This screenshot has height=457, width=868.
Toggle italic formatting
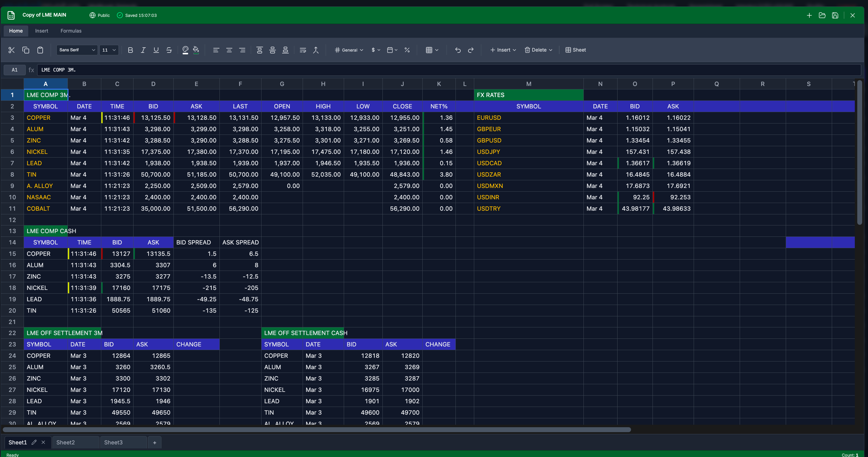(143, 50)
